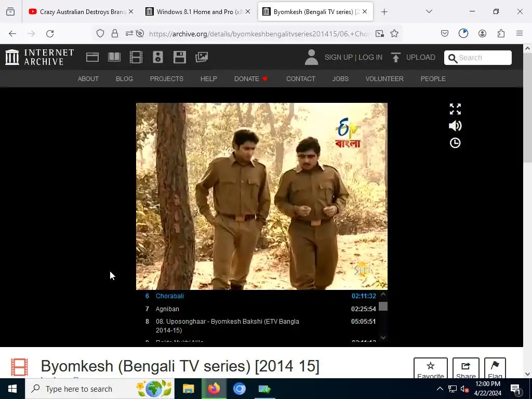Open Firefox account icon
Viewport: 532px width, 399px height.
[482, 33]
